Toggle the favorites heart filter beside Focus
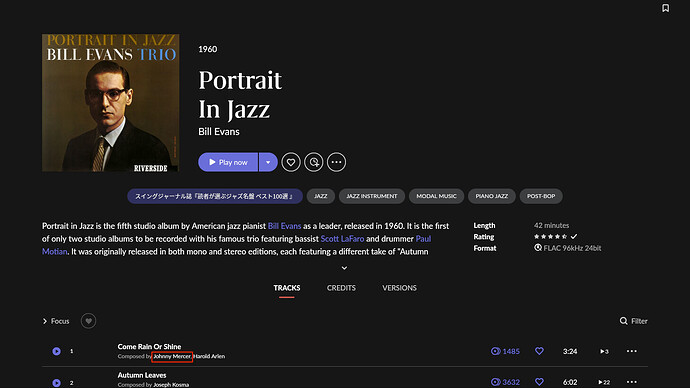Viewport: 690px width, 388px height. [x=88, y=321]
